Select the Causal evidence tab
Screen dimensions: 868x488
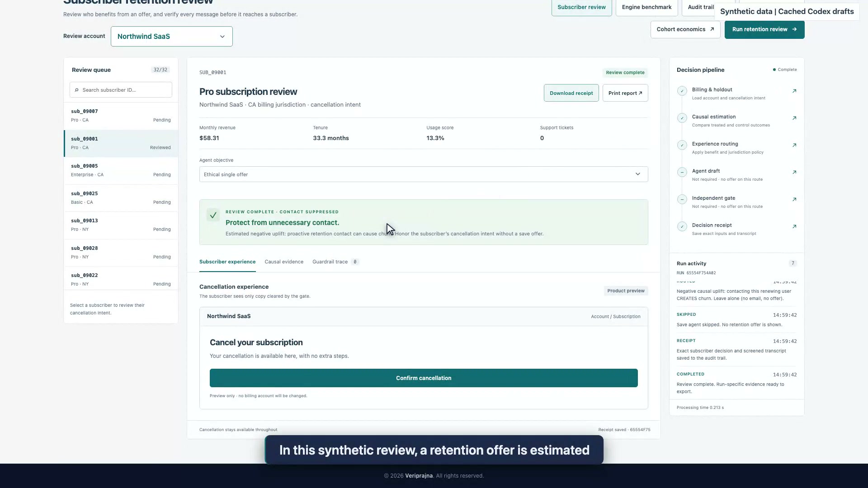click(x=284, y=262)
